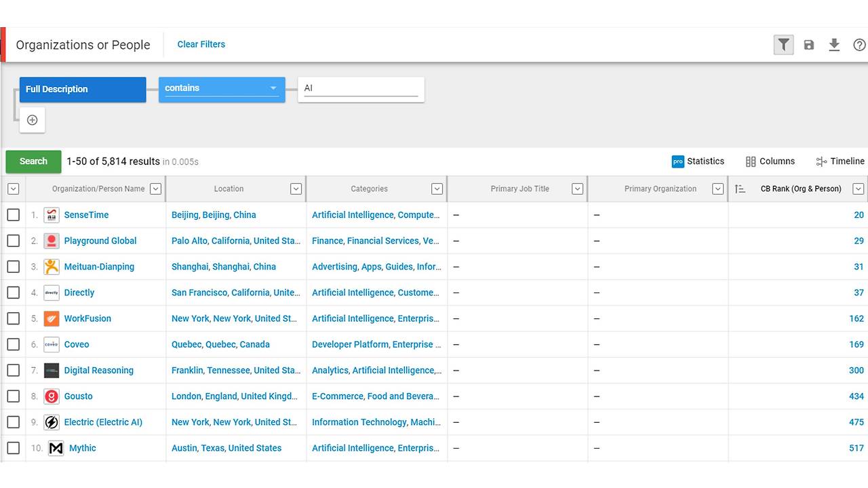Click the green Search button
This screenshot has height=488, width=868.
[x=33, y=162]
